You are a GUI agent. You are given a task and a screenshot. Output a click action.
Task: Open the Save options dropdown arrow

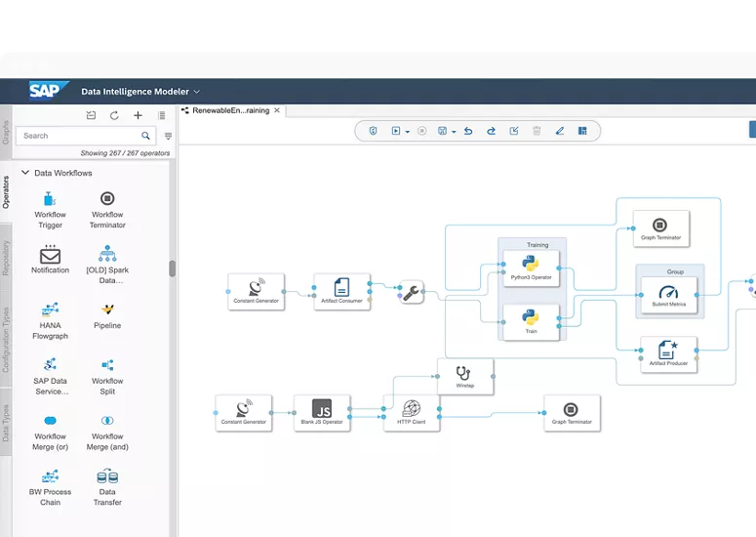click(454, 132)
